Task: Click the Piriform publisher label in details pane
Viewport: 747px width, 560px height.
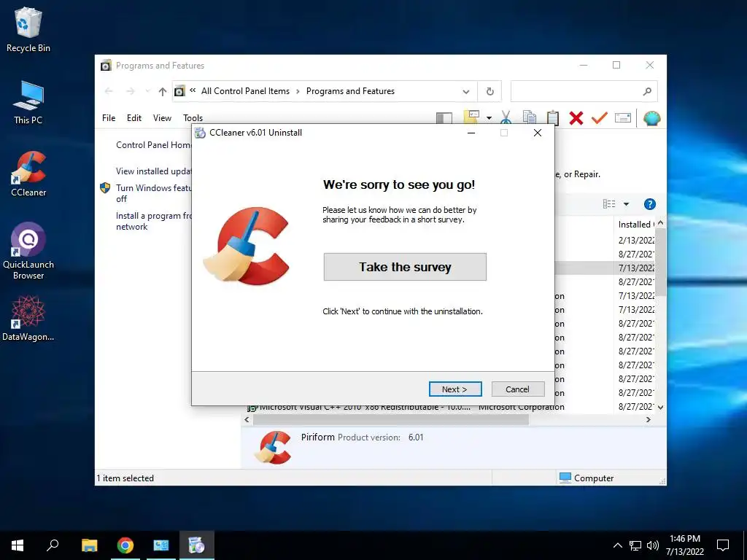Action: [318, 437]
